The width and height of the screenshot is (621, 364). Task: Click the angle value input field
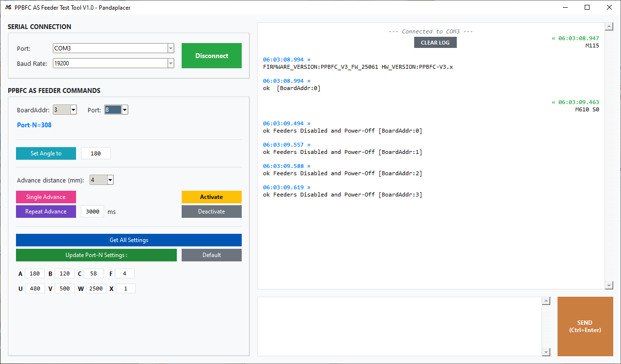96,153
